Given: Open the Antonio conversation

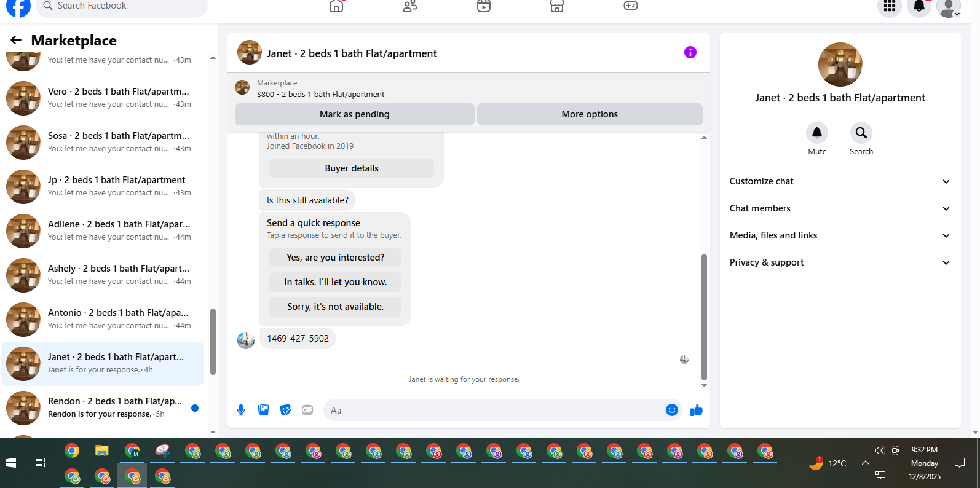Looking at the screenshot, I should 102,320.
